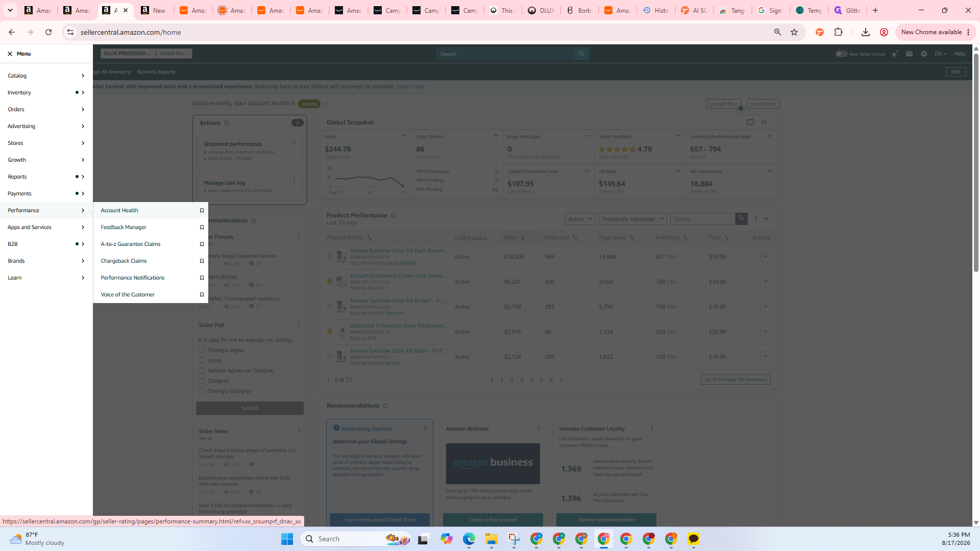980x551 pixels.
Task: Open the Inventory menu section
Action: click(x=46, y=92)
